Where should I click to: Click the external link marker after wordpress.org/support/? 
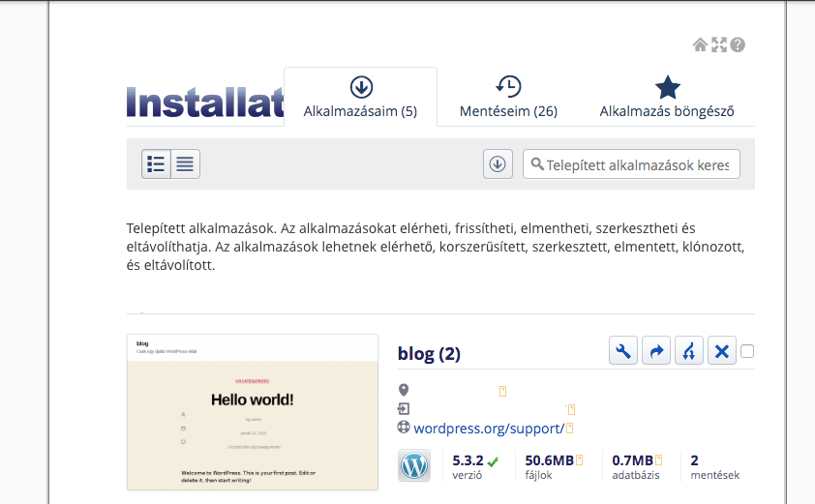point(570,429)
